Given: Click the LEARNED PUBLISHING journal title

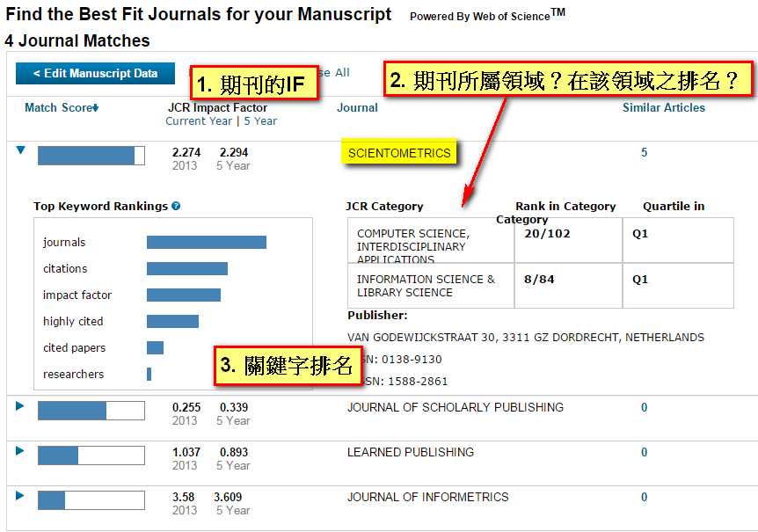Looking at the screenshot, I should click(x=411, y=452).
